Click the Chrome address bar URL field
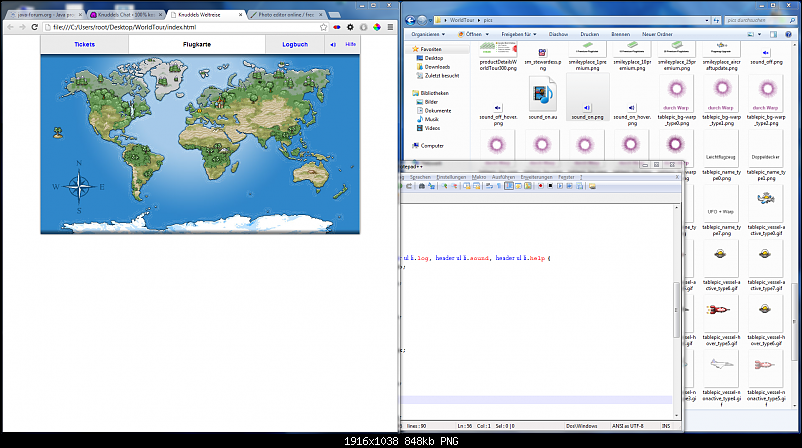This screenshot has width=802, height=448. (184, 27)
